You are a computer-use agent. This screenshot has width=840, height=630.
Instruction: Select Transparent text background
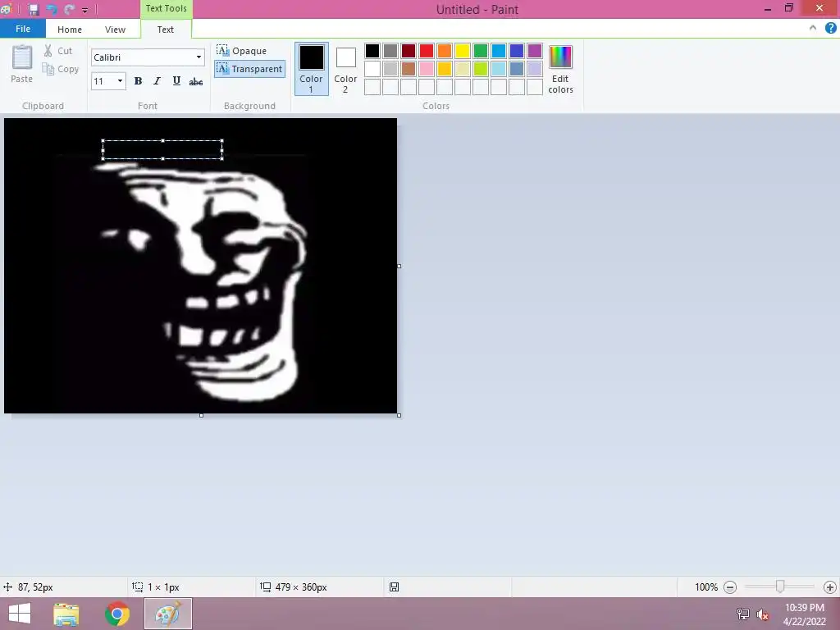point(249,69)
